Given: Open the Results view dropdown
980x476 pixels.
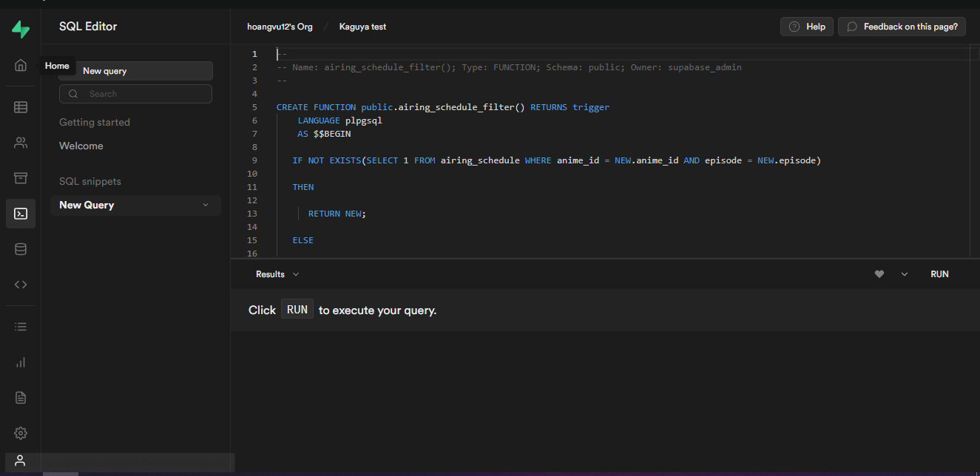Looking at the screenshot, I should 277,273.
